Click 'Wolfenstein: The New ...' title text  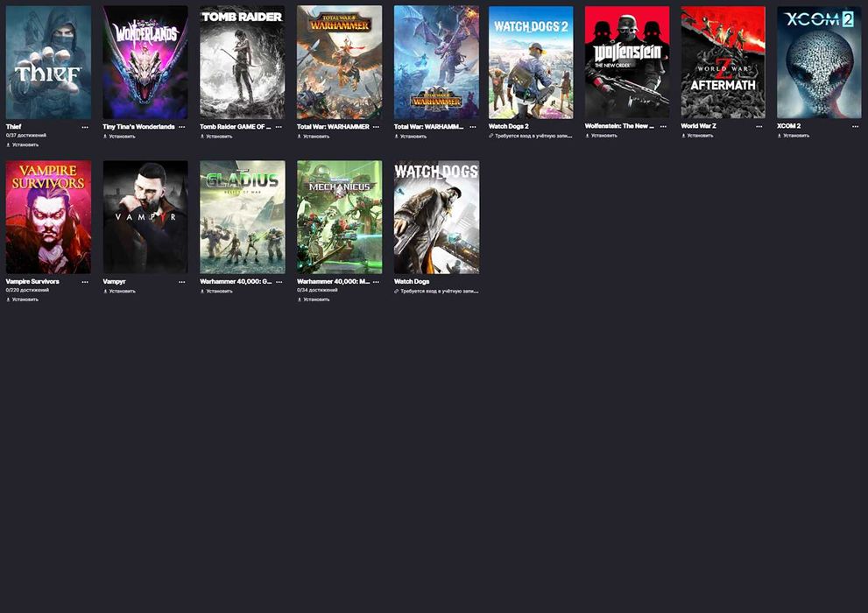point(619,126)
